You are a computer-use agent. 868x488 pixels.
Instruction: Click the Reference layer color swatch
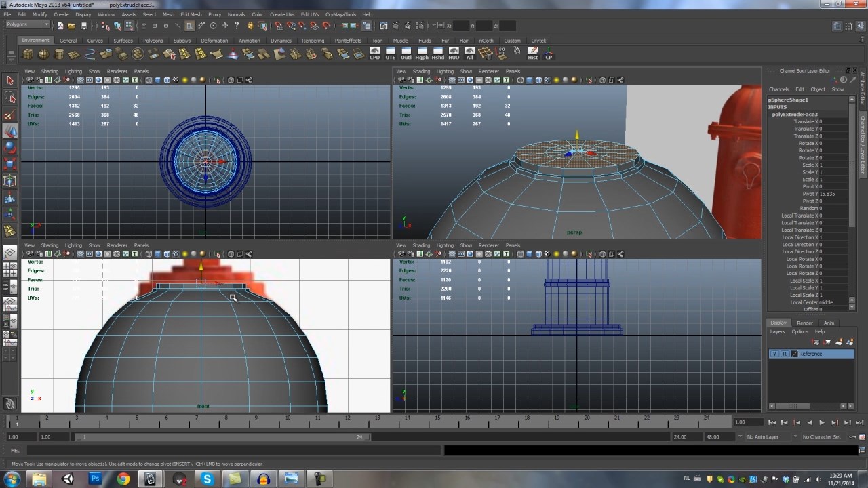click(794, 354)
